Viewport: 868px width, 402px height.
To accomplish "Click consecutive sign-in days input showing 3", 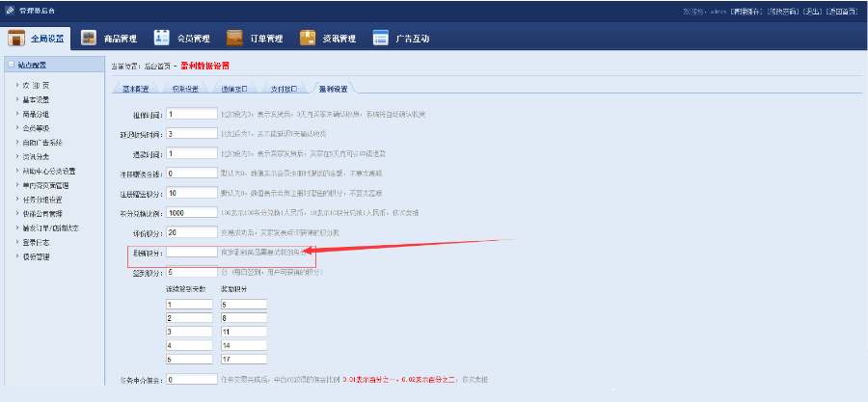I will (189, 332).
